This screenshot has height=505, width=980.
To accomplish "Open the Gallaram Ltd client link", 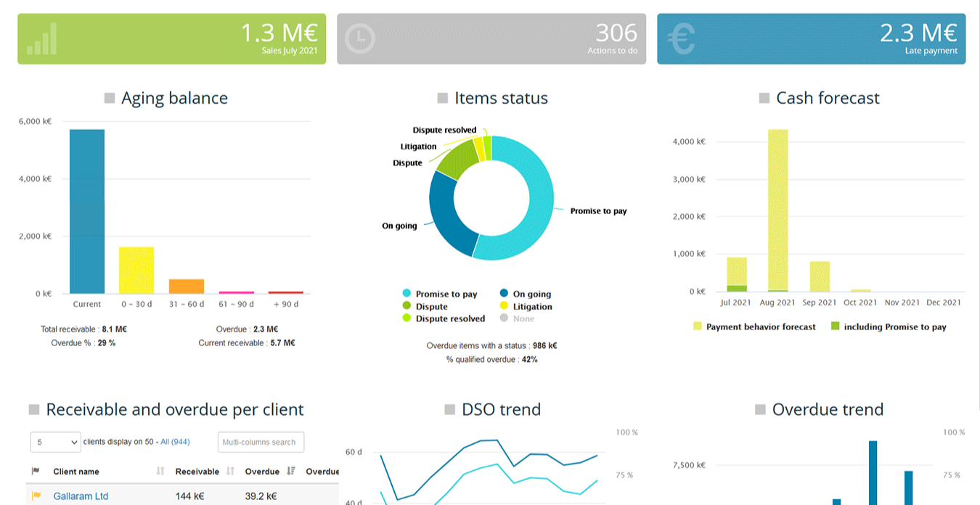I will (81, 496).
